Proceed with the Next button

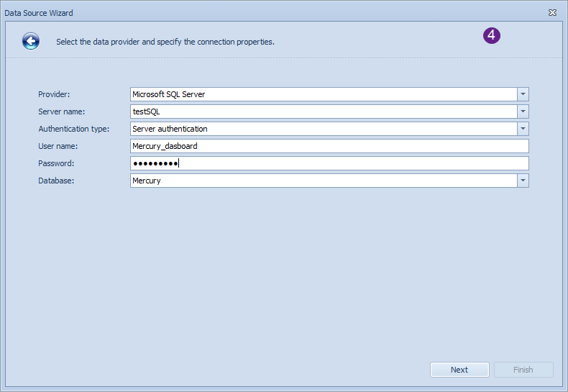point(459,370)
